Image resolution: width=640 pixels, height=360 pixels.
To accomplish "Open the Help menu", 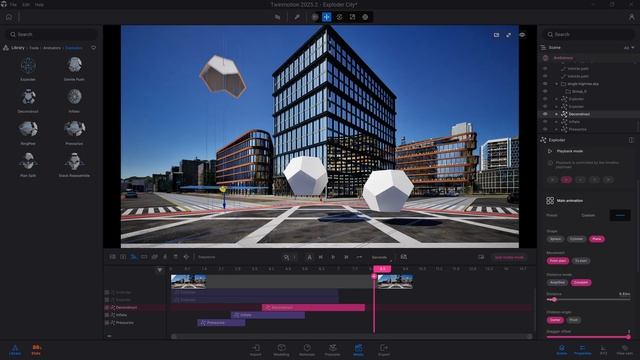I will [x=39, y=4].
